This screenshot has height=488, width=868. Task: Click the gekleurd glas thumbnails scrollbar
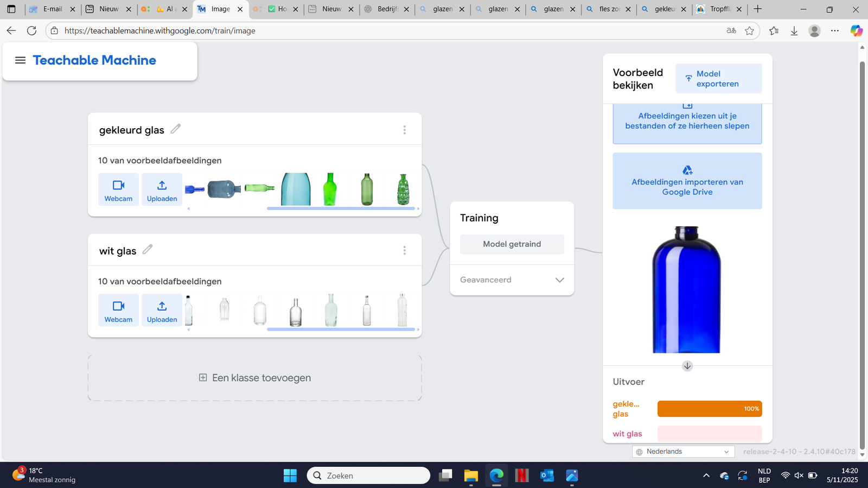[341, 208]
